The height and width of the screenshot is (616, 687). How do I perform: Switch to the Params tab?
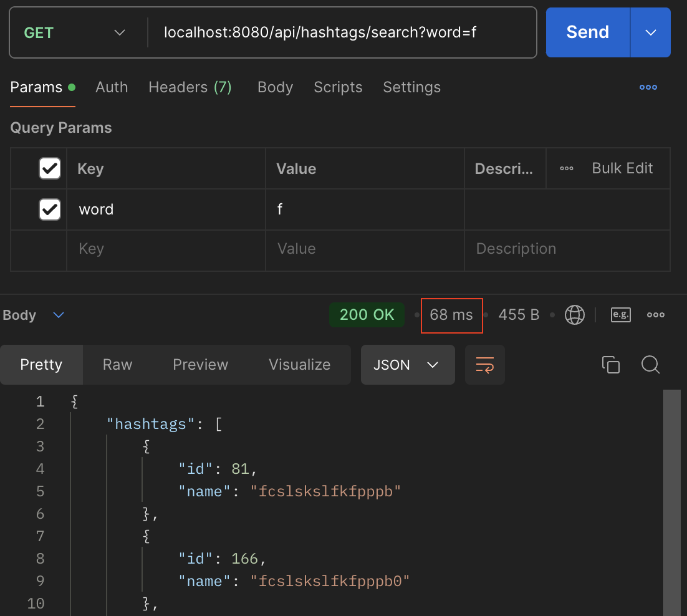42,87
